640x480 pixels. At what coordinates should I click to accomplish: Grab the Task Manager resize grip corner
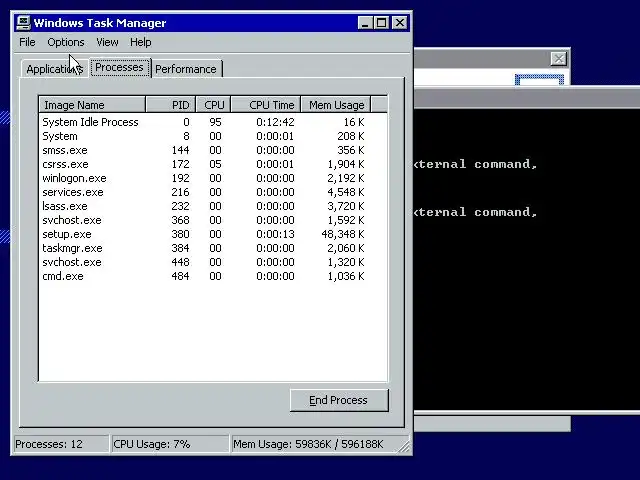point(404,447)
